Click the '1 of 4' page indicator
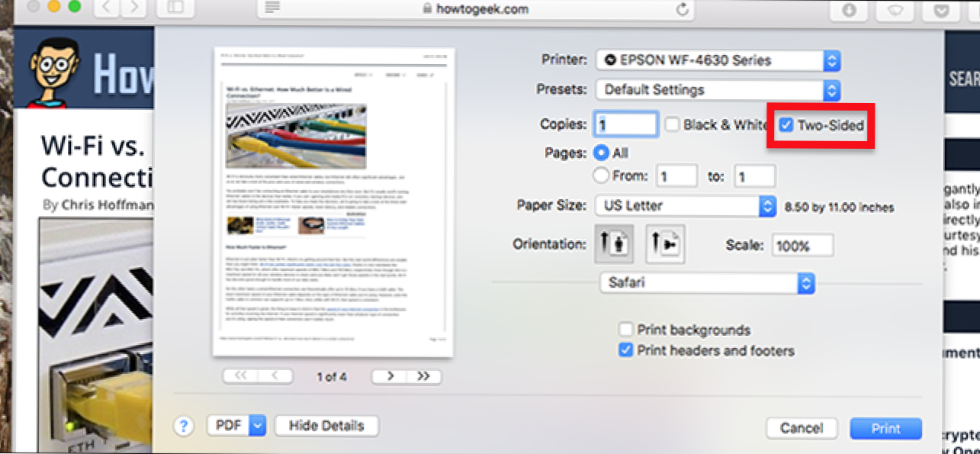The height and width of the screenshot is (454, 980). [332, 377]
